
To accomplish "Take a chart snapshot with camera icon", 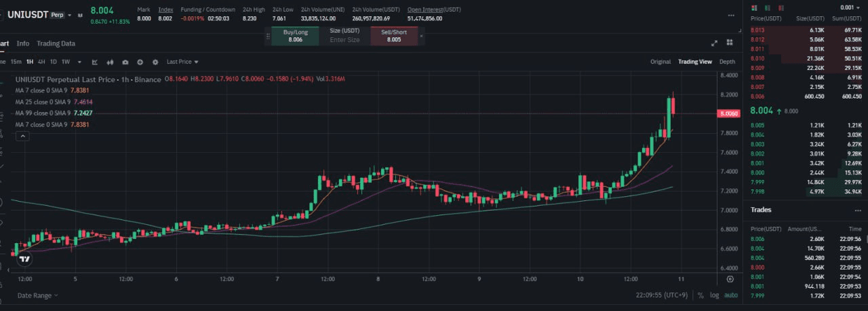I will 125,62.
